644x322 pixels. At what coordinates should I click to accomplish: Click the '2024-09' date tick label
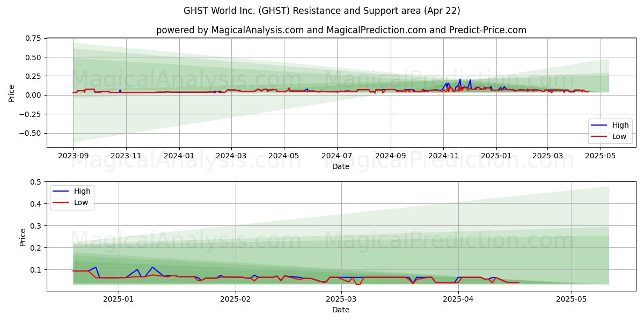pyautogui.click(x=391, y=156)
